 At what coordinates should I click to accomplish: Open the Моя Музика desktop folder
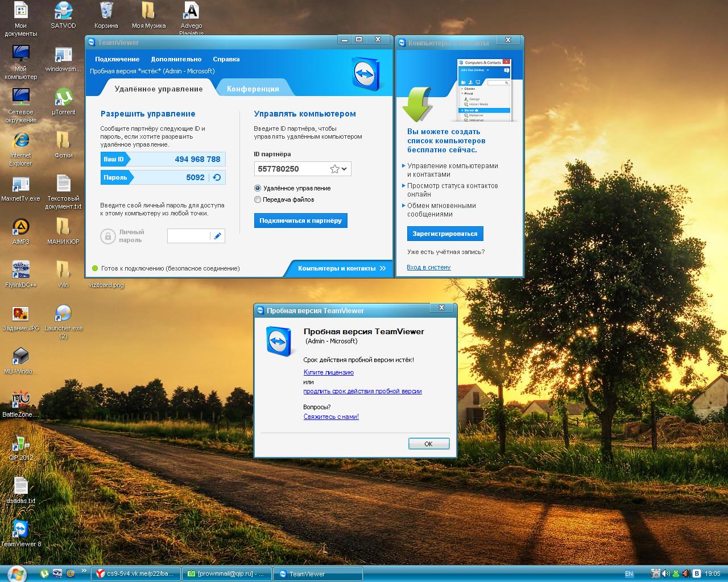tap(148, 15)
